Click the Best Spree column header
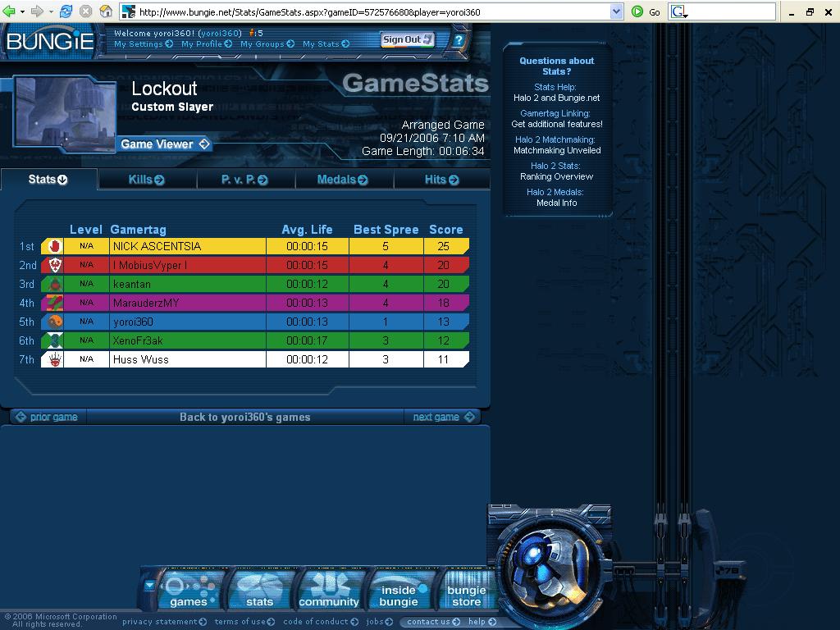Screen dimensions: 840x630 point(386,230)
